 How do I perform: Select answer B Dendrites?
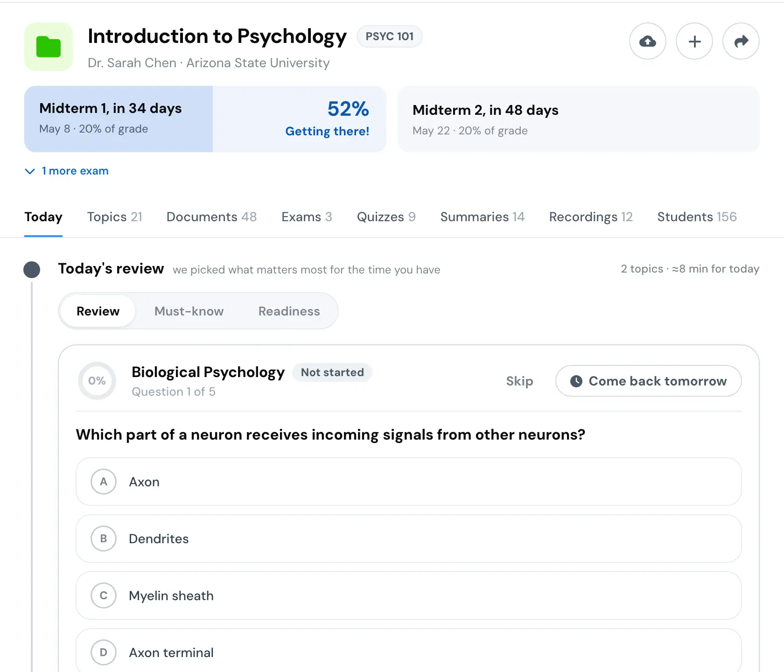[408, 539]
